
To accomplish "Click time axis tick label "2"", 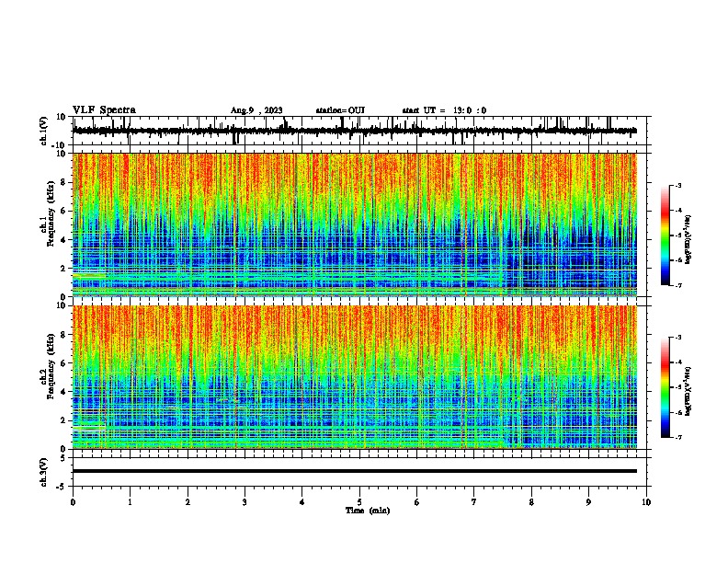I will (188, 502).
